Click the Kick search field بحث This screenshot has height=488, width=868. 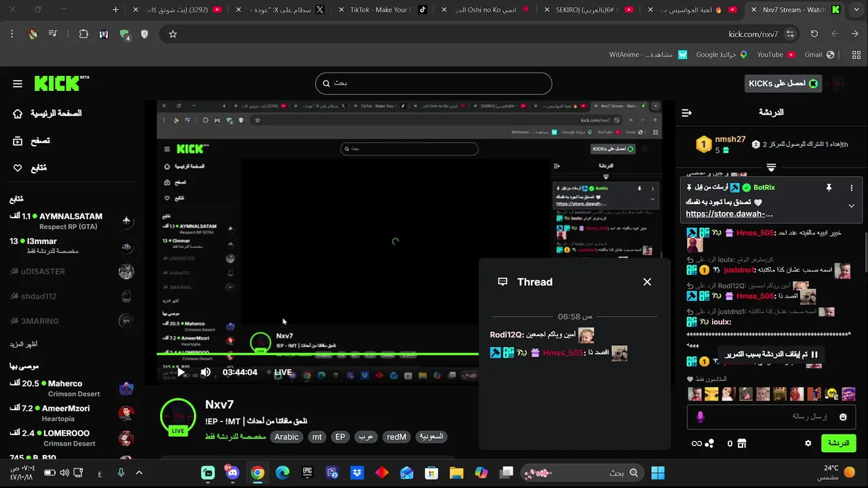click(x=433, y=83)
